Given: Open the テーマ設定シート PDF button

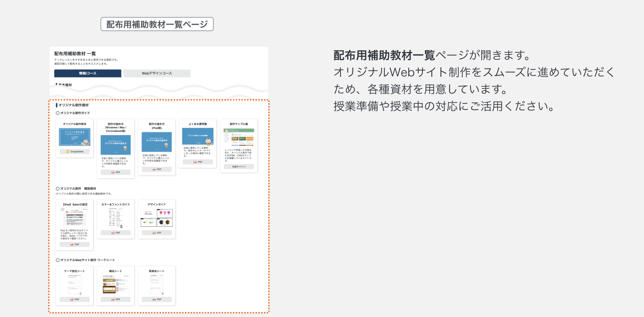Looking at the screenshot, I should tap(75, 299).
